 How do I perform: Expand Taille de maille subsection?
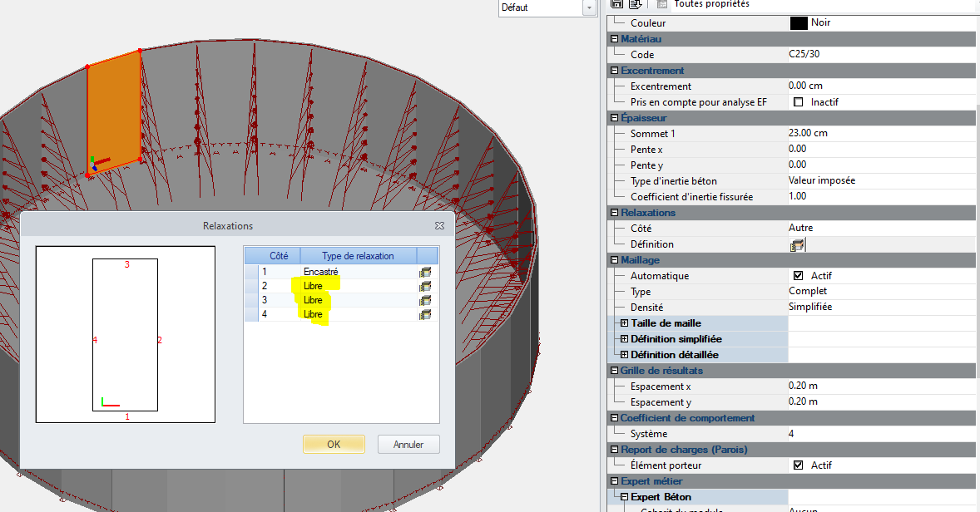(624, 323)
